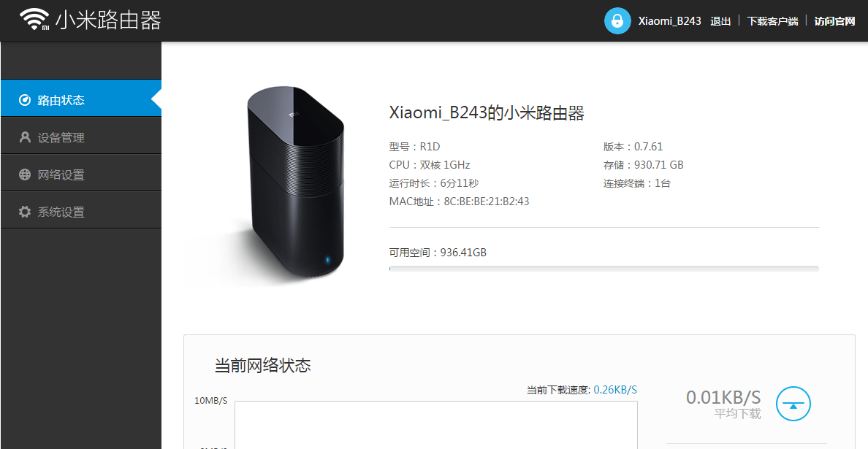Click the blue padlock avatar icon

617,20
